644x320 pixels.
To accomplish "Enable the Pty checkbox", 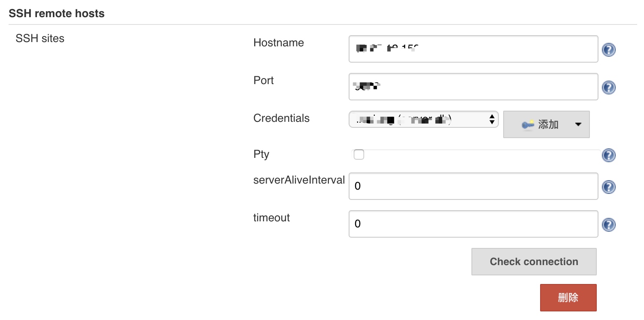I will (359, 154).
